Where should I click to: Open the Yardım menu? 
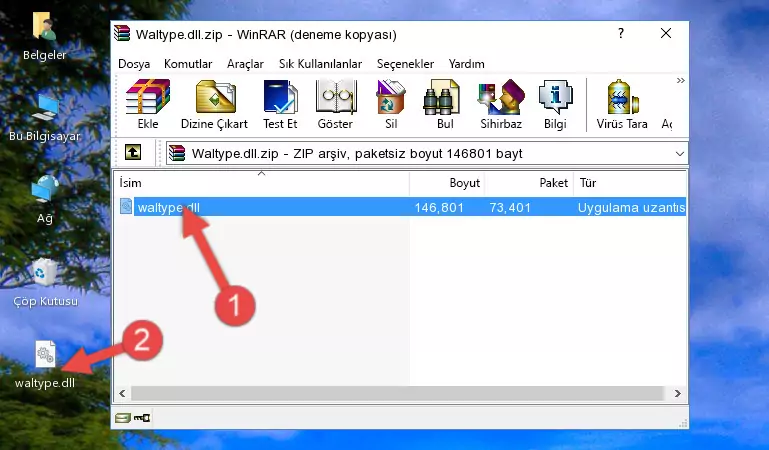point(466,64)
